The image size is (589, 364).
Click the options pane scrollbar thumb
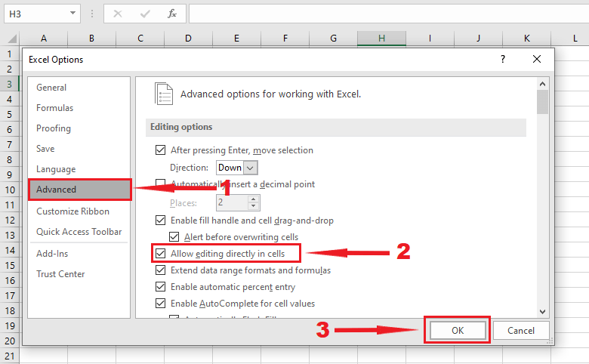(542, 102)
